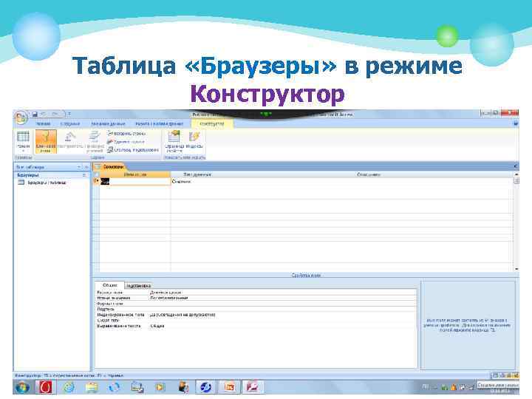
Task: Insert rows with Вставить строки
Action: [x=126, y=134]
